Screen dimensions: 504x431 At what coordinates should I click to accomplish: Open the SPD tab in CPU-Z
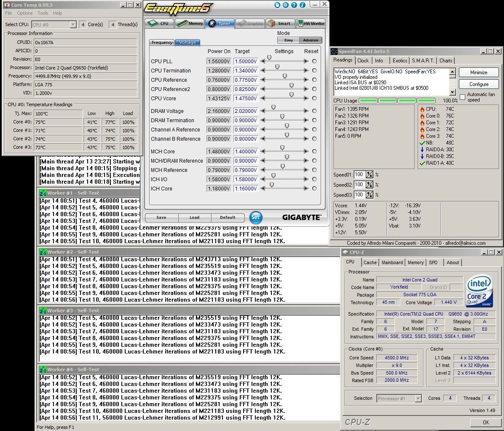[433, 262]
